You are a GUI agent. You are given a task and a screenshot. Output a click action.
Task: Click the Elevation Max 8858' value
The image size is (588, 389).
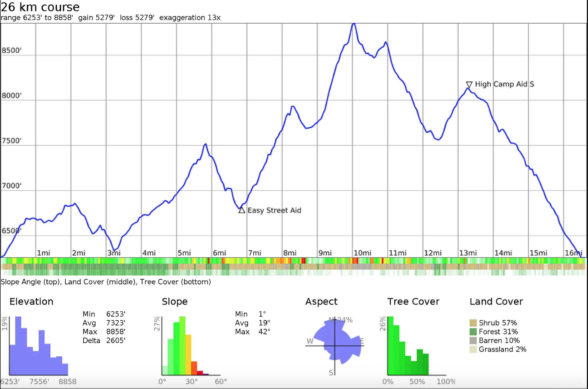[116, 332]
